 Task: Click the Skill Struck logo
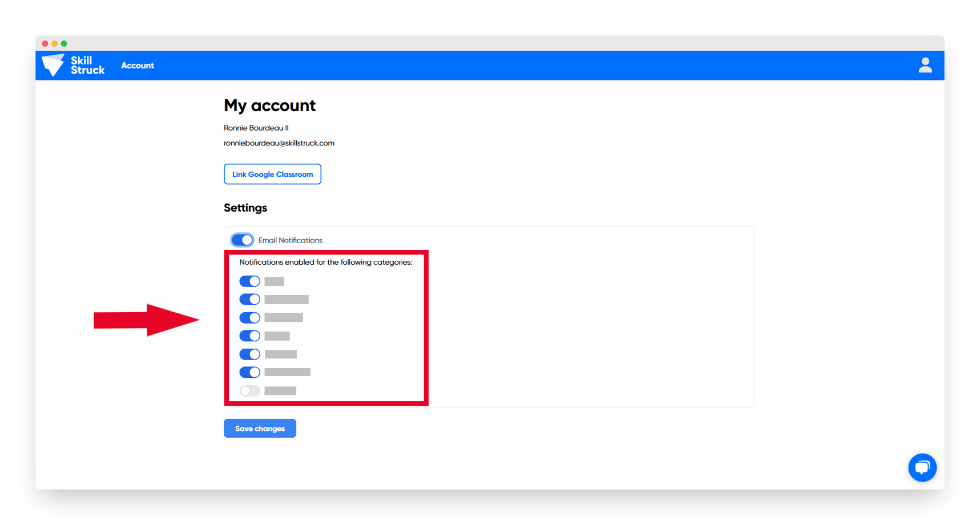(73, 65)
